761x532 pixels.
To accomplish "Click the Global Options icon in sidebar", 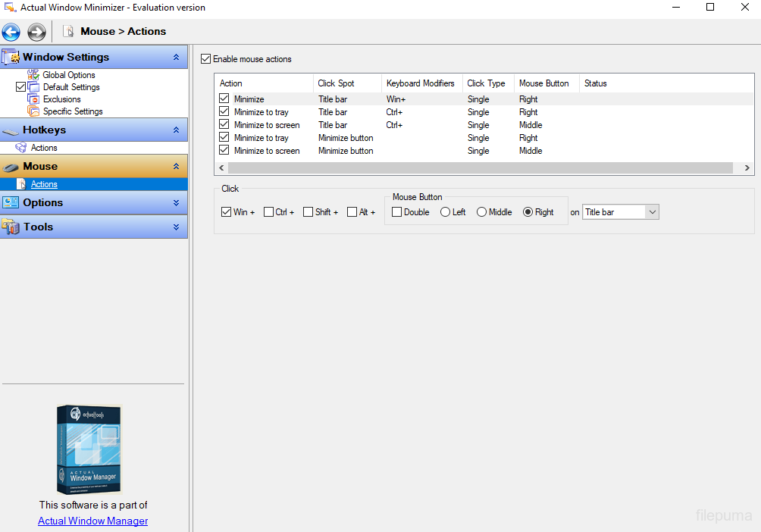I will pyautogui.click(x=33, y=75).
